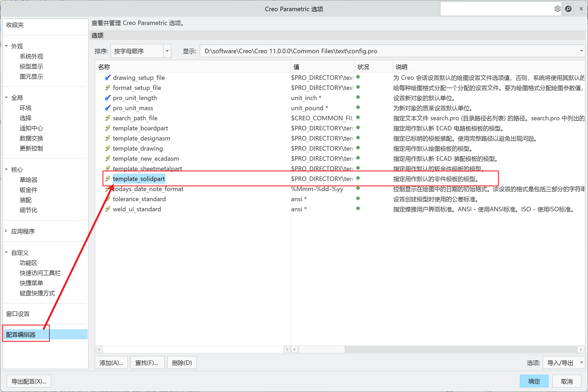This screenshot has height=392, width=588.
Task: Click wand icon beside pro_unit_length
Action: (108, 98)
